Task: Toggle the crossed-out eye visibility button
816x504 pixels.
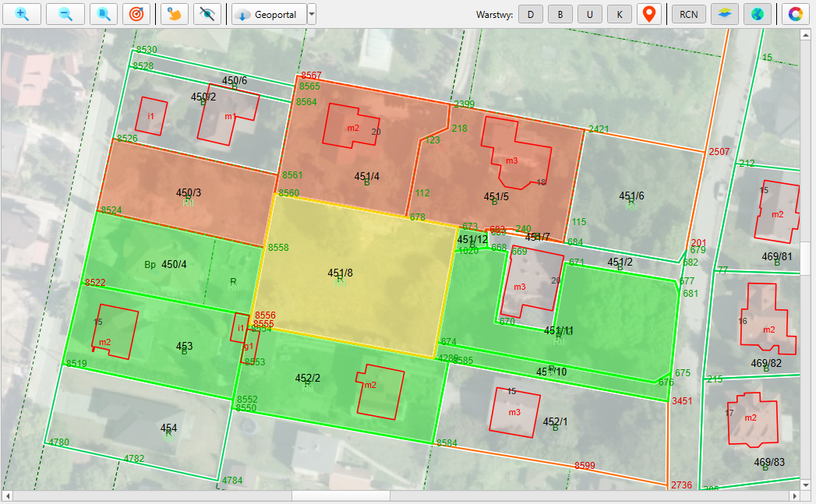Action: [207, 14]
